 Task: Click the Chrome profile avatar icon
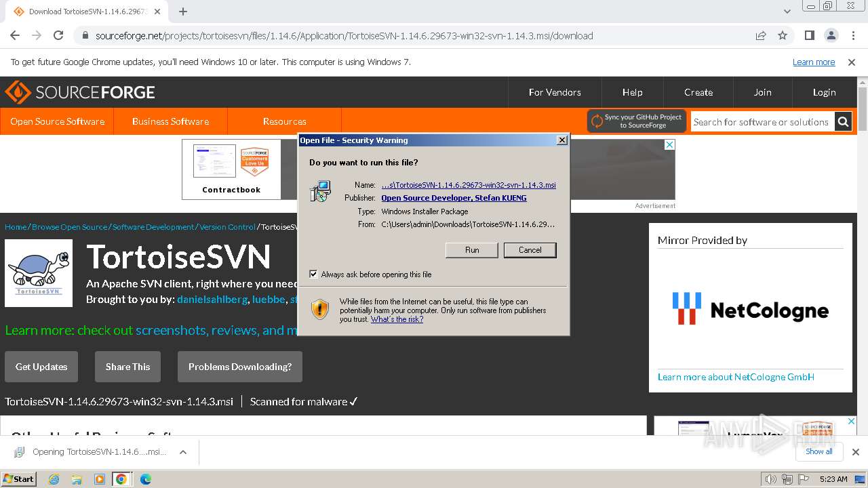(x=831, y=36)
